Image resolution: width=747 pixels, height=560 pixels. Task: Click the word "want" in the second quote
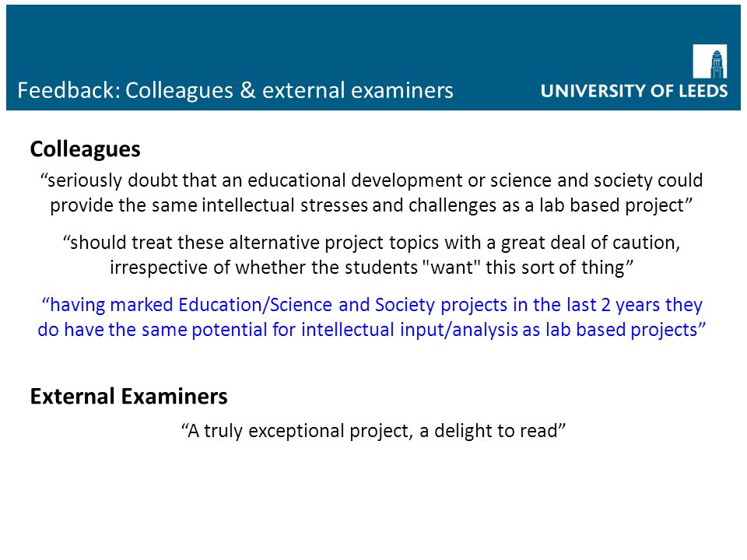tap(451, 268)
